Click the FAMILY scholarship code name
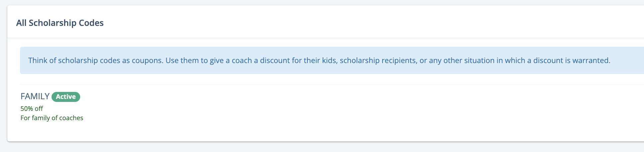 (35, 97)
